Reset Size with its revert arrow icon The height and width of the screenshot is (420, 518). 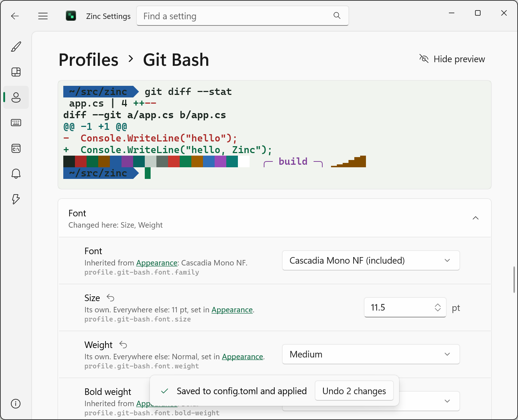[x=111, y=298]
